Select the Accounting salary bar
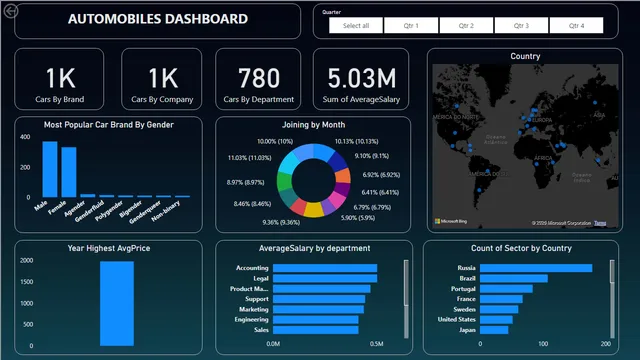The image size is (640, 360). [x=325, y=268]
